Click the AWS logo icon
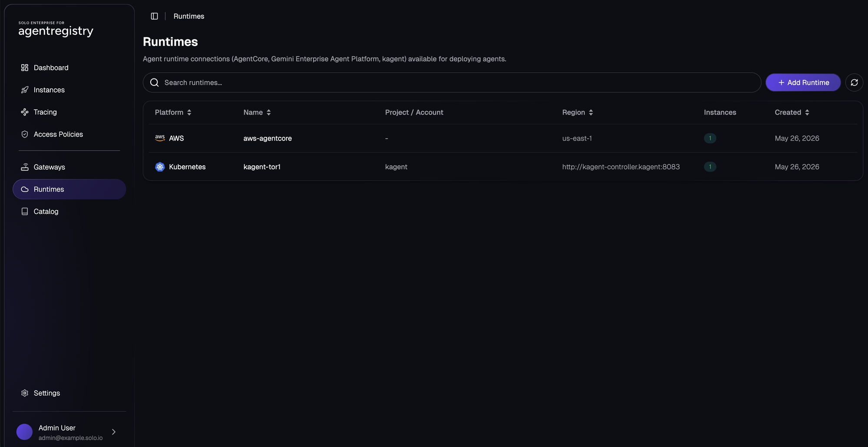Image resolution: width=868 pixels, height=447 pixels. [x=160, y=138]
